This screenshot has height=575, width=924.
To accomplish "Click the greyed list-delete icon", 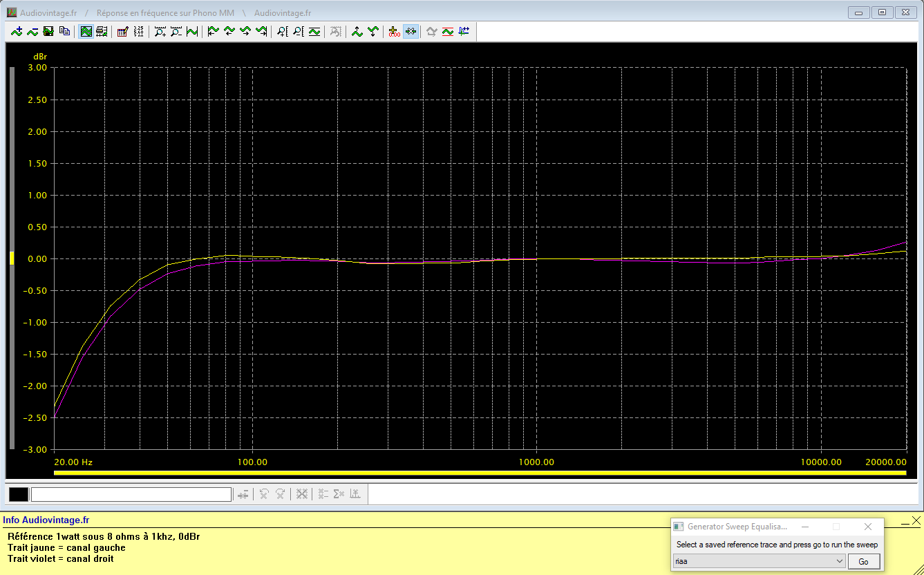I will (x=323, y=494).
